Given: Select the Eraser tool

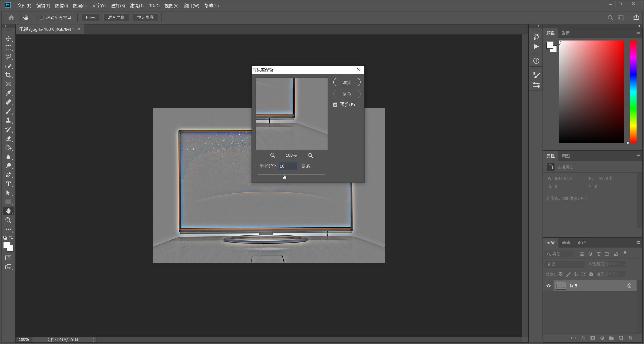Looking at the screenshot, I should pos(8,138).
